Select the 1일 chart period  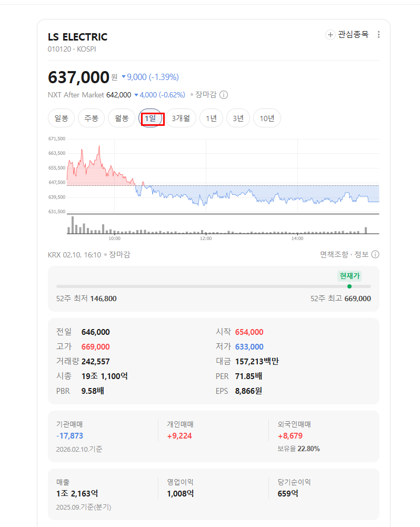(151, 118)
